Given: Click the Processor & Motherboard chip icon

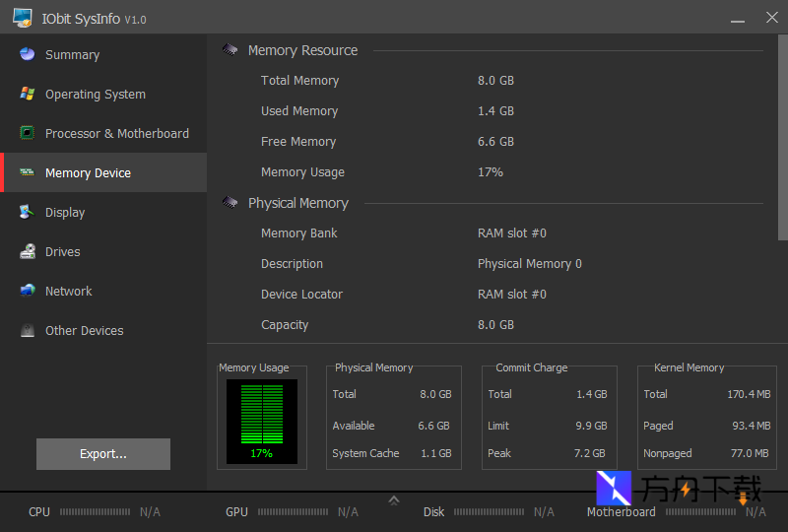Looking at the screenshot, I should (x=28, y=133).
